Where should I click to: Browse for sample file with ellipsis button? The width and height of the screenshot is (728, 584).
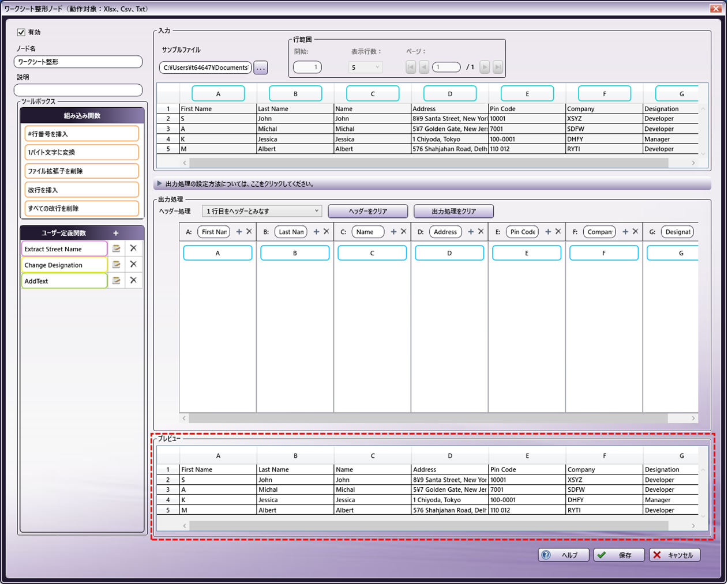pos(261,68)
